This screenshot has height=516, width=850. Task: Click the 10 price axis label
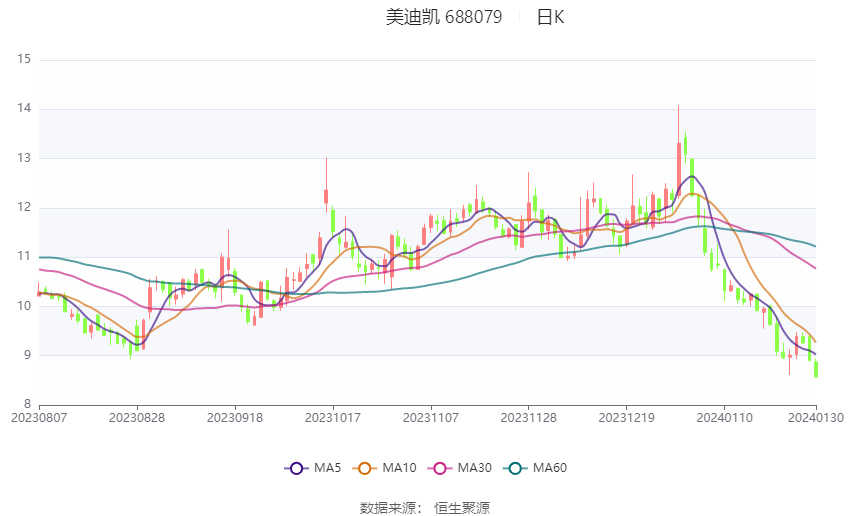click(24, 306)
